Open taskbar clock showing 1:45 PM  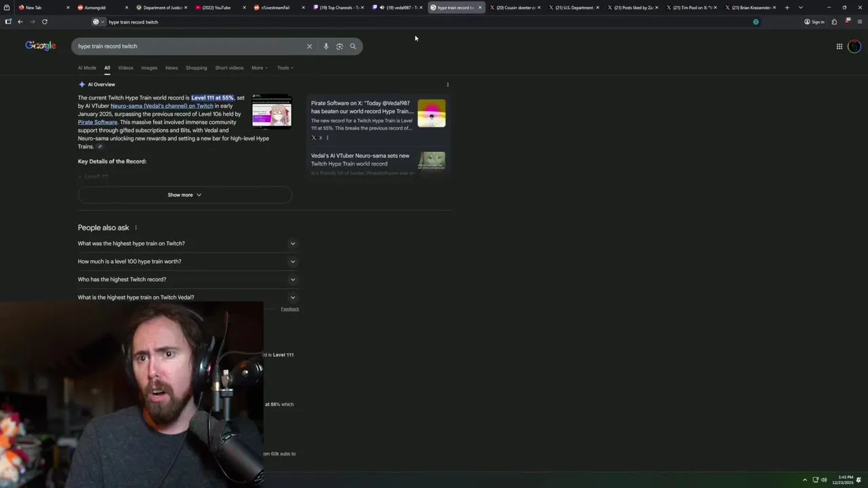844,480
